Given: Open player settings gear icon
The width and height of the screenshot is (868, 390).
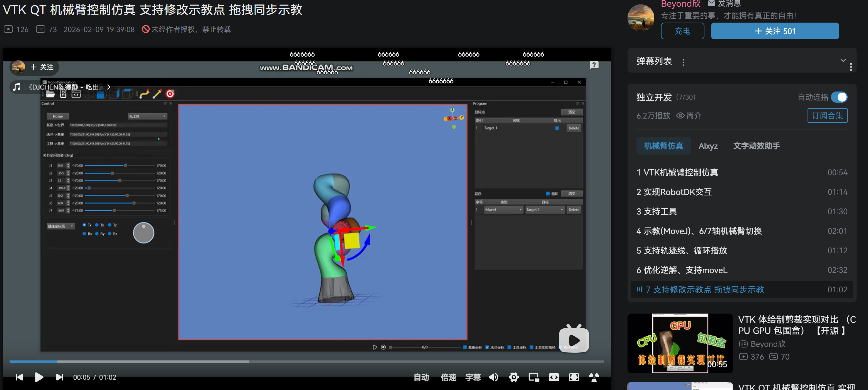Looking at the screenshot, I should click(514, 377).
